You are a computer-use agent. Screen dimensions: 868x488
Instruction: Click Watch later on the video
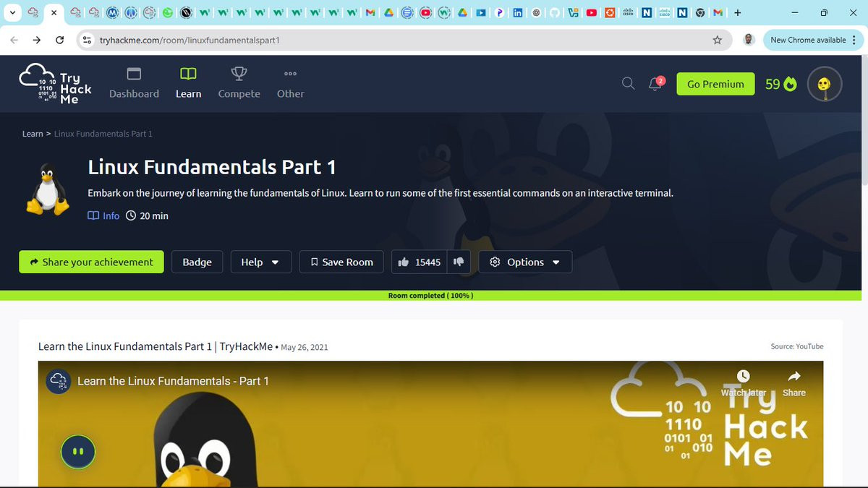pyautogui.click(x=743, y=383)
